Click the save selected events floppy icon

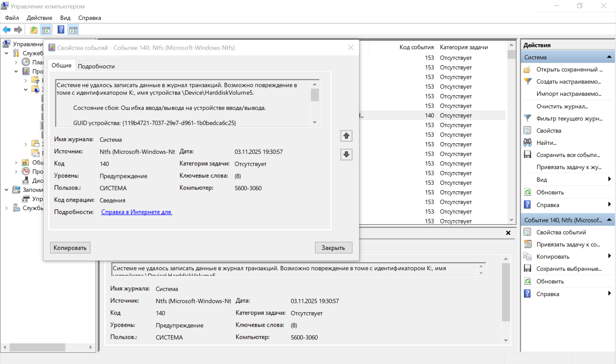pos(527,269)
